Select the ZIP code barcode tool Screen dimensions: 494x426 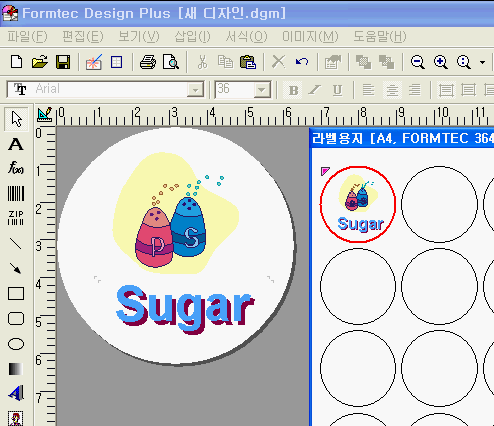click(x=16, y=218)
